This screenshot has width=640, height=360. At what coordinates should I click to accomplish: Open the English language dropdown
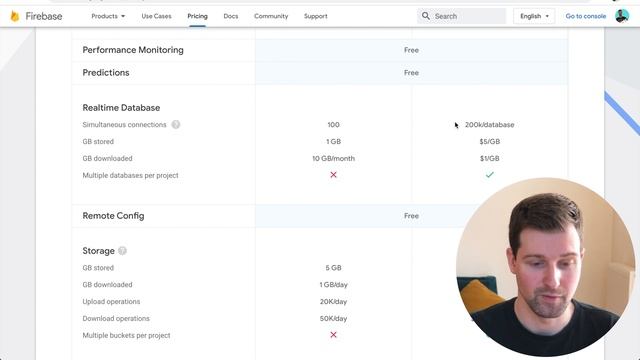point(534,16)
